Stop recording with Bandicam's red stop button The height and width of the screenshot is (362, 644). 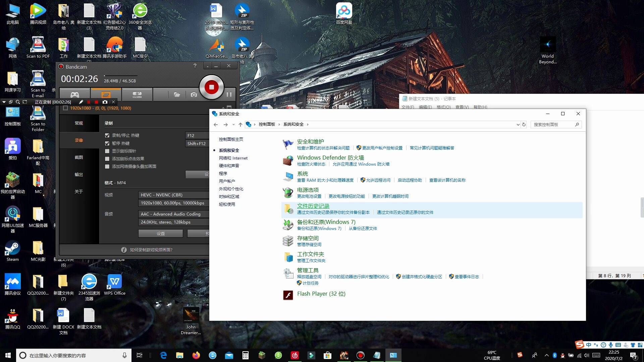click(x=211, y=87)
